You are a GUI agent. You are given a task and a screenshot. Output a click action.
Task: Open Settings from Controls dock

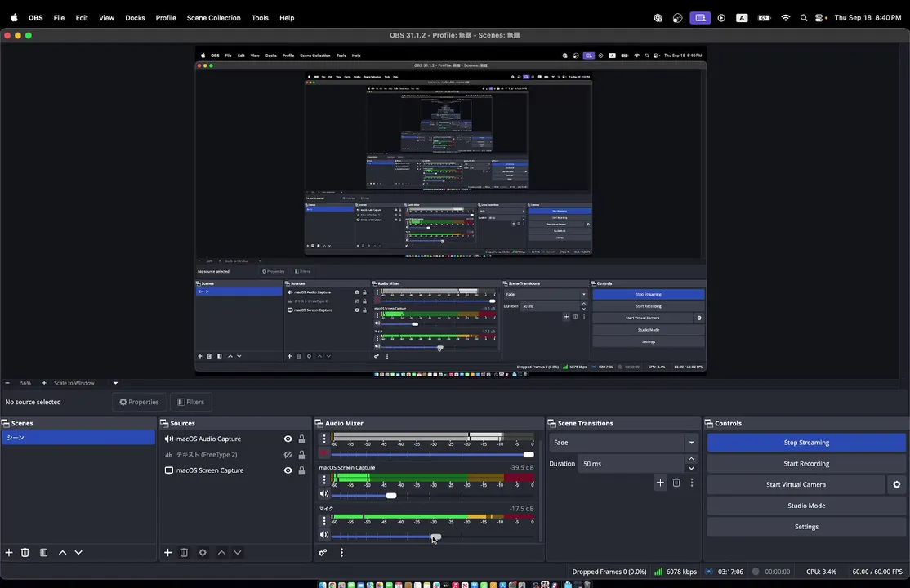click(806, 527)
